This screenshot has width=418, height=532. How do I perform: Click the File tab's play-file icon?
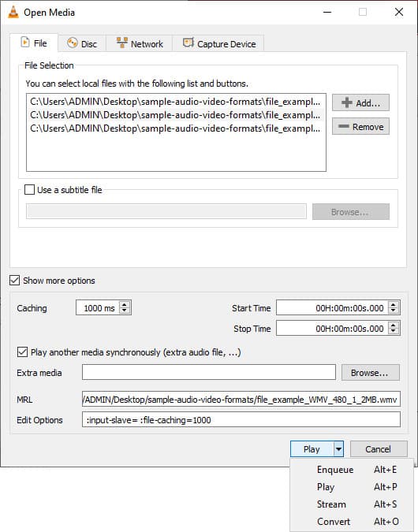(x=25, y=43)
